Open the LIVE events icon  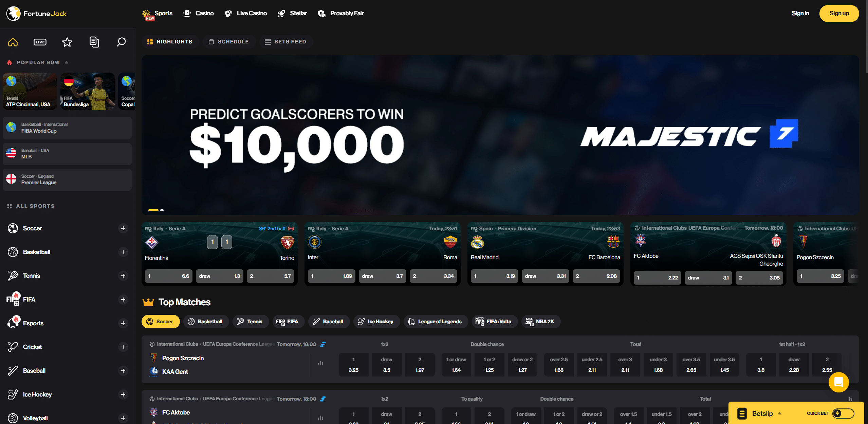(x=40, y=42)
